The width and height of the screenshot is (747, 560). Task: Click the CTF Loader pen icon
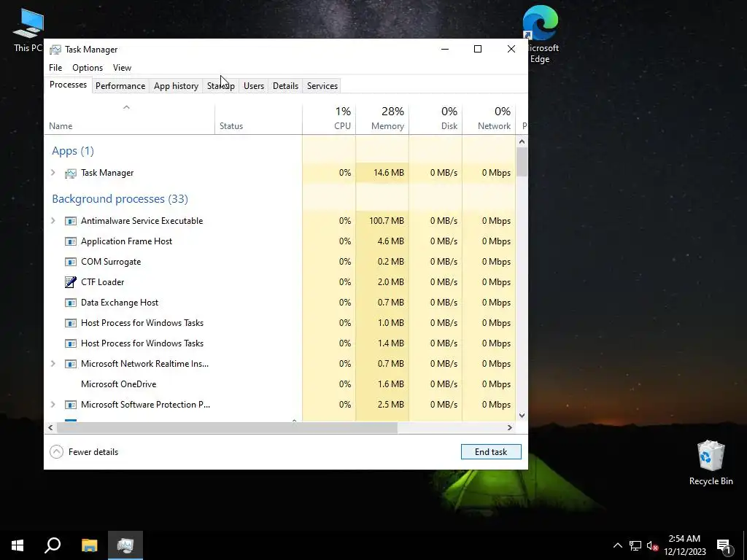pyautogui.click(x=71, y=282)
